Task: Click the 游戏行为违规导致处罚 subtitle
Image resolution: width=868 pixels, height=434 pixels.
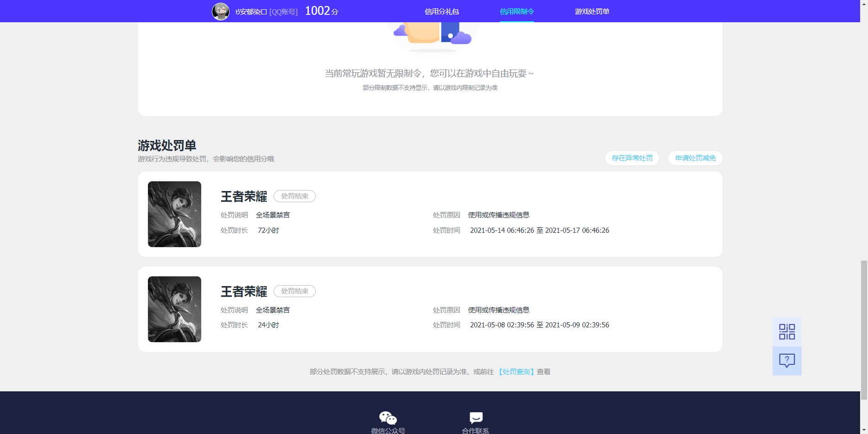Action: coord(206,159)
